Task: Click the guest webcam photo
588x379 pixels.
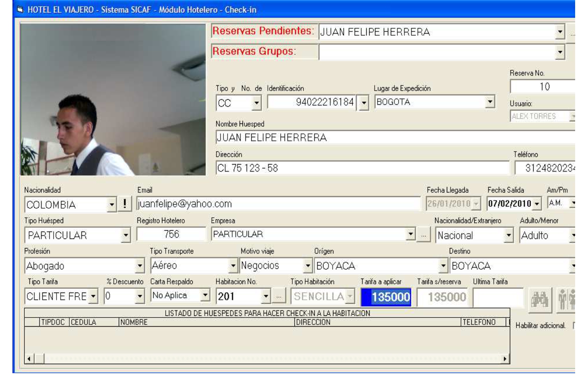Action: coord(113,100)
